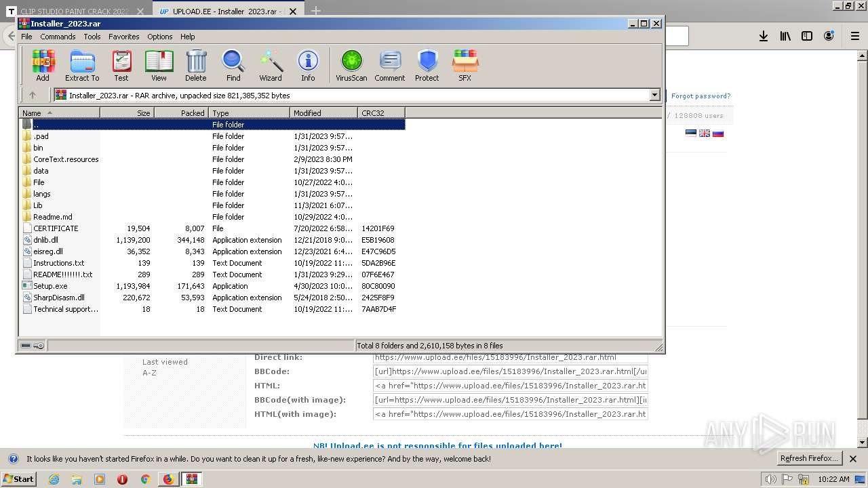Open a new Firefox tab
This screenshot has width=868, height=488.
click(x=316, y=12)
